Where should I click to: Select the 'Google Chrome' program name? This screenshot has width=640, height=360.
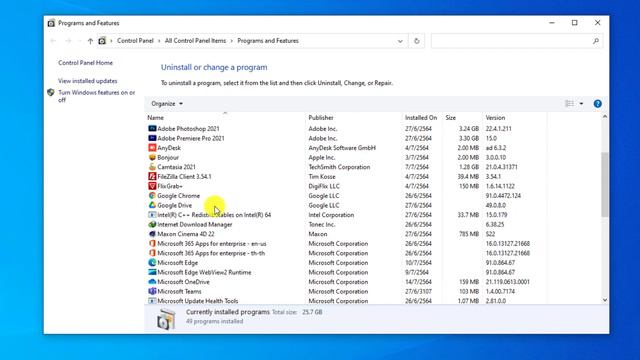[x=178, y=196]
